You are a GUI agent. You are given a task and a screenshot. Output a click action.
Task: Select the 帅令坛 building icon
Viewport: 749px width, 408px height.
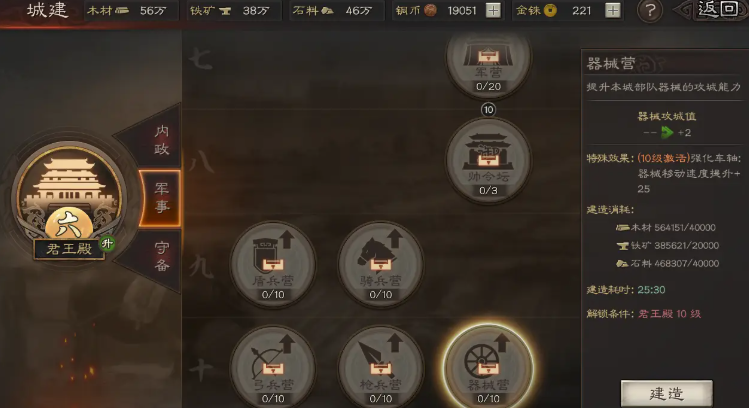point(488,161)
